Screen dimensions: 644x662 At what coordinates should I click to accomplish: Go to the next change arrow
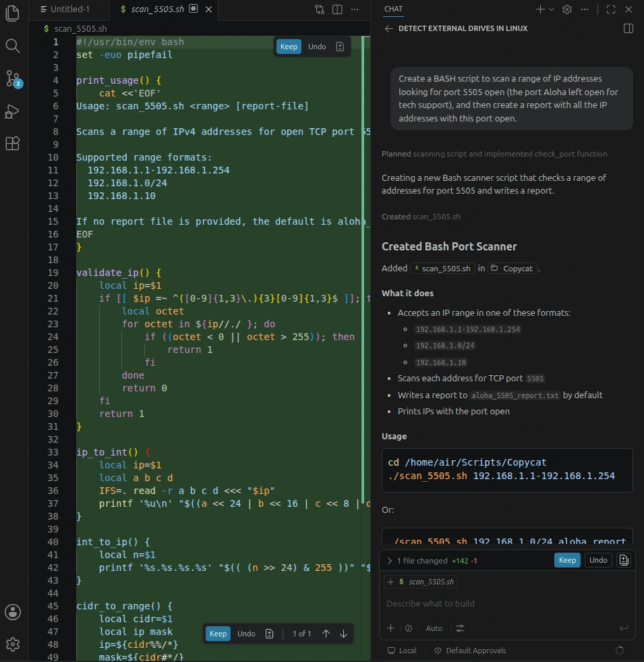343,634
